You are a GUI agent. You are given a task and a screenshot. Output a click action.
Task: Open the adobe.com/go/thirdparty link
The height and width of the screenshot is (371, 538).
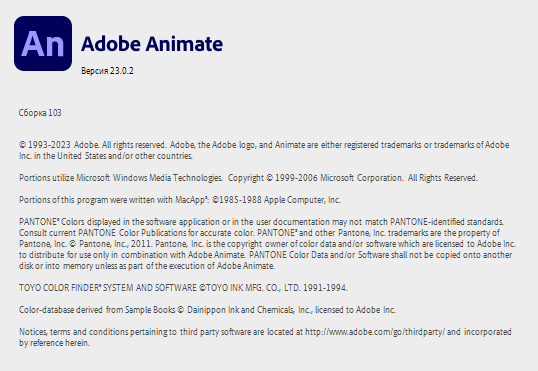(375, 332)
